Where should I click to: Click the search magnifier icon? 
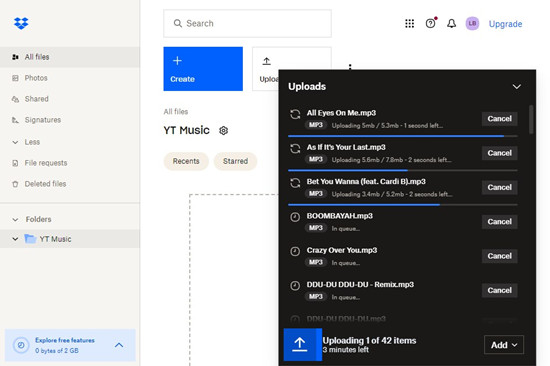tap(178, 24)
